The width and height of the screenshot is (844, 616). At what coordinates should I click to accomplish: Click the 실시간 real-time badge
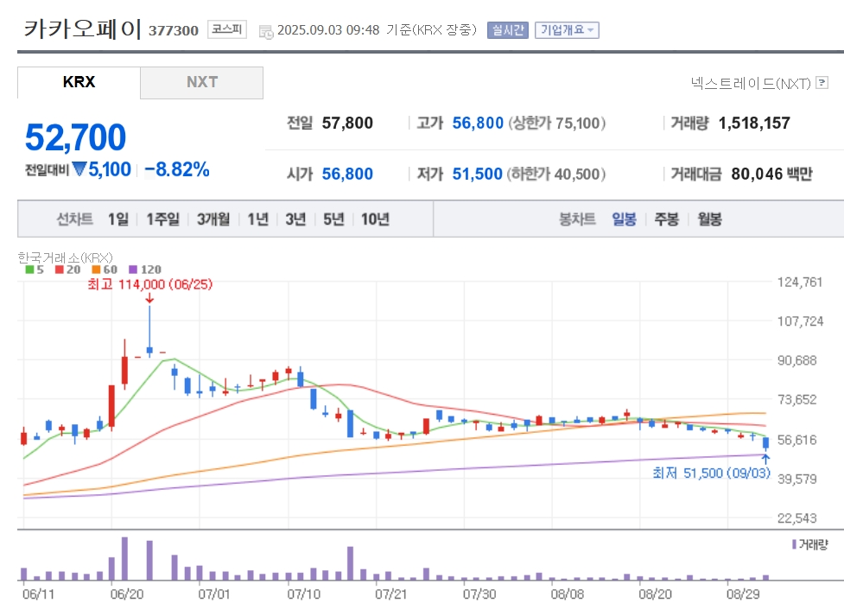(x=508, y=30)
